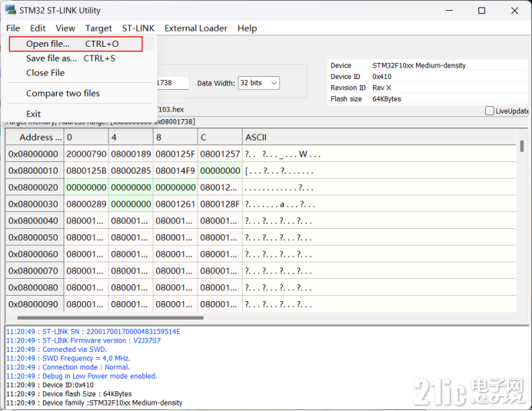Click the column header 8

tap(175, 138)
